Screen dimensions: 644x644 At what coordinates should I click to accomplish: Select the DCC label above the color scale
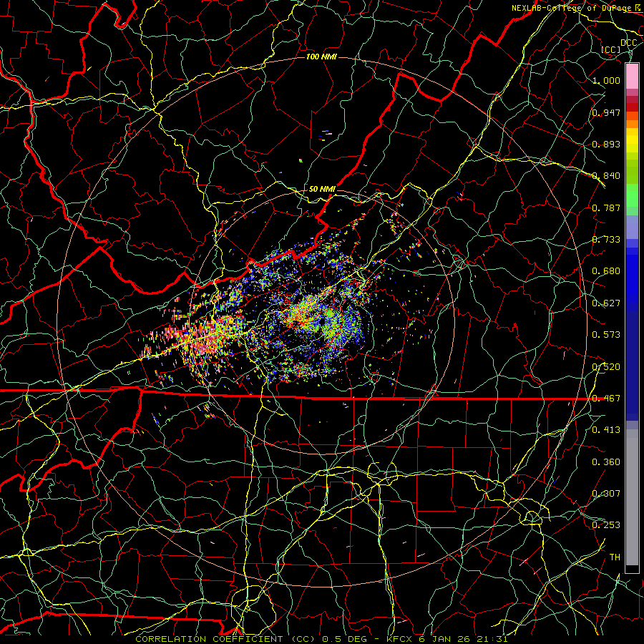click(x=629, y=43)
